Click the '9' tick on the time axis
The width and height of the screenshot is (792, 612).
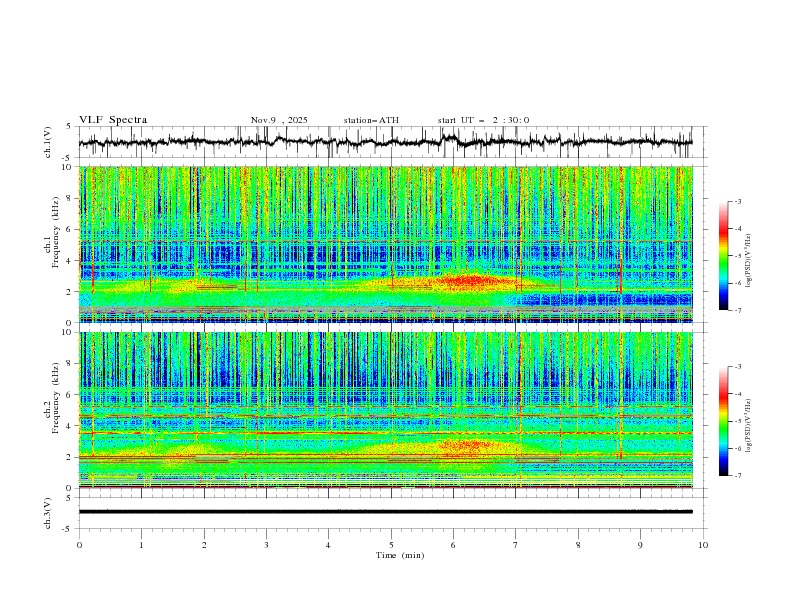click(640, 545)
